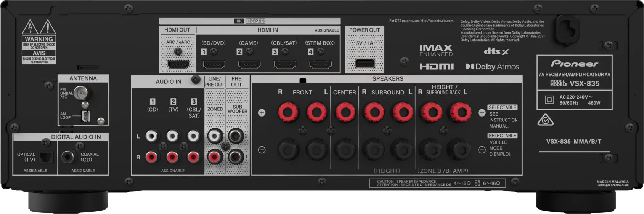Viewport: 644px width, 214px height.
Task: Click the dts:x logo
Action: click(x=496, y=51)
